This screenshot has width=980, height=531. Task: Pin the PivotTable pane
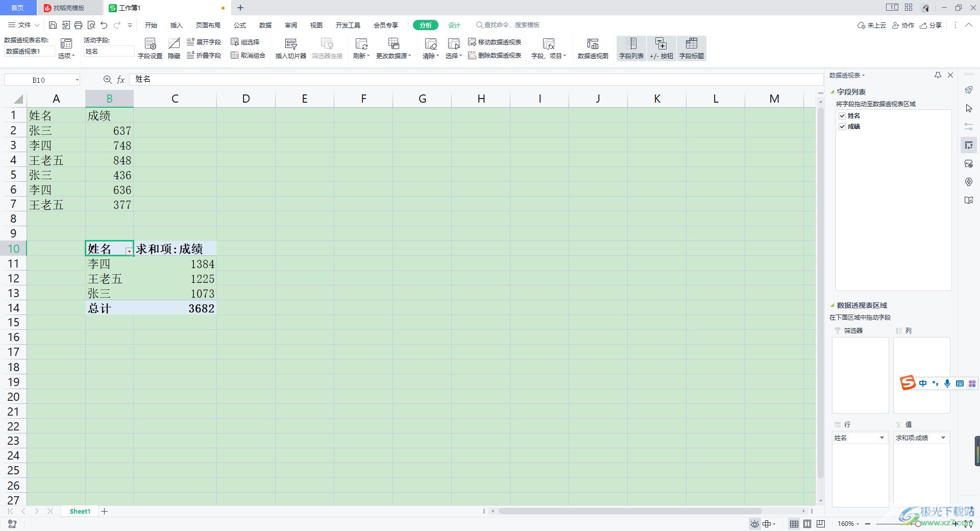pyautogui.click(x=938, y=75)
